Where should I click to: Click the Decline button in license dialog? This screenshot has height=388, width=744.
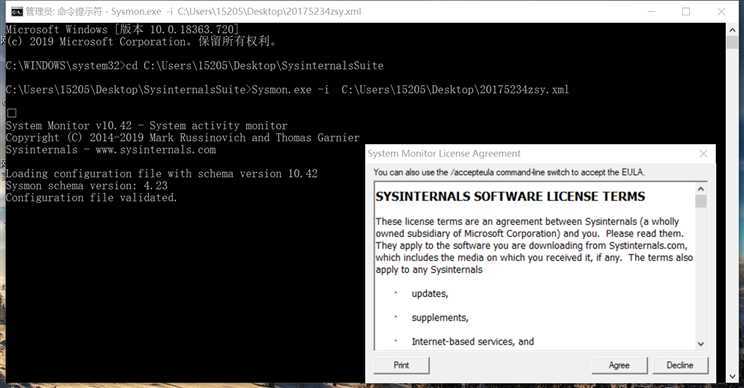680,365
